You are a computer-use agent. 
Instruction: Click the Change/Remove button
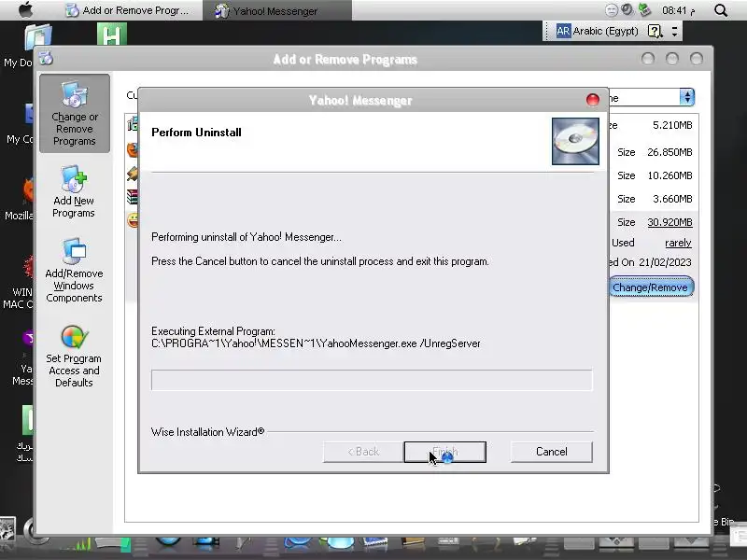pyautogui.click(x=651, y=287)
